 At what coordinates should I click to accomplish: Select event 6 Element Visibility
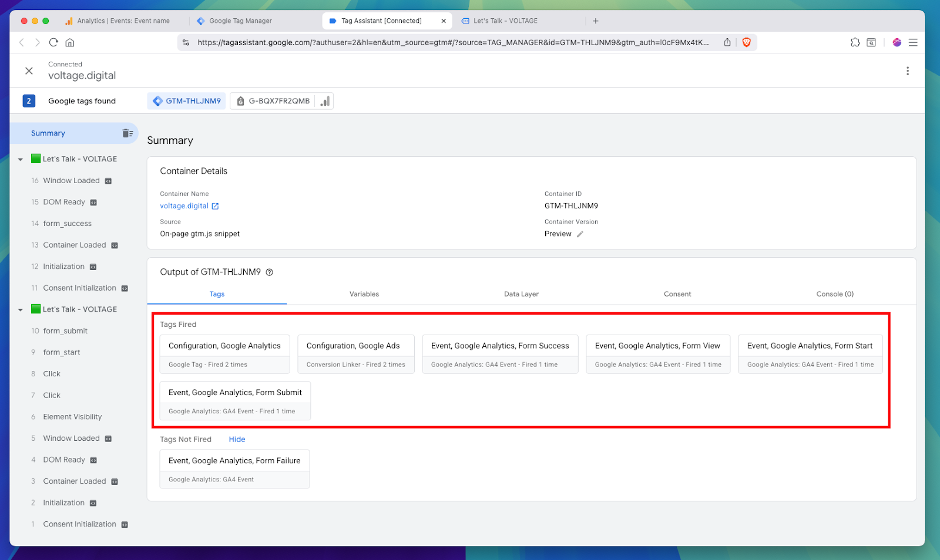click(x=72, y=417)
